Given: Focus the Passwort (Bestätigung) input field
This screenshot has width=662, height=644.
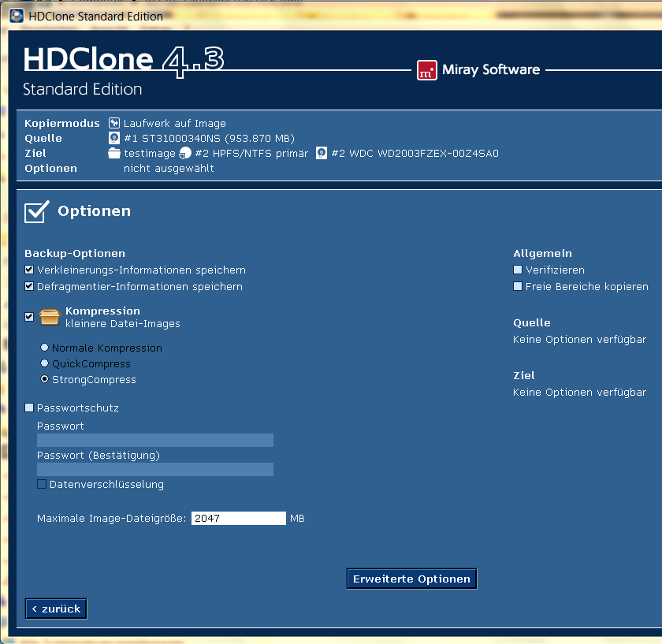Looking at the screenshot, I should point(155,469).
